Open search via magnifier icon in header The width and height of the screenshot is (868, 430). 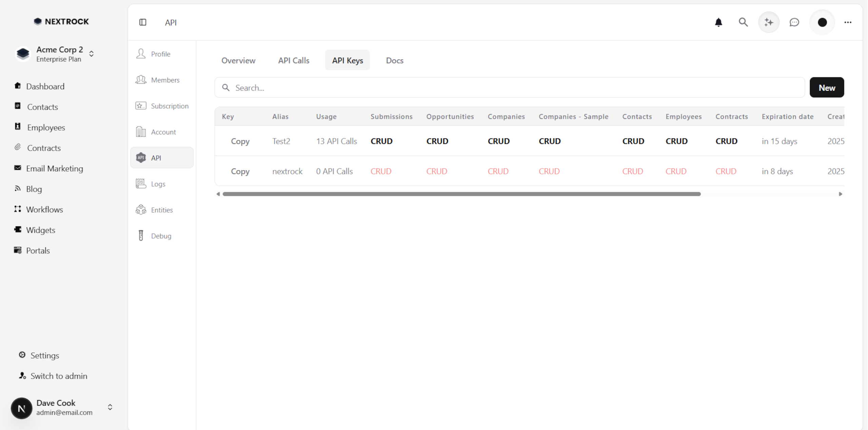point(743,22)
